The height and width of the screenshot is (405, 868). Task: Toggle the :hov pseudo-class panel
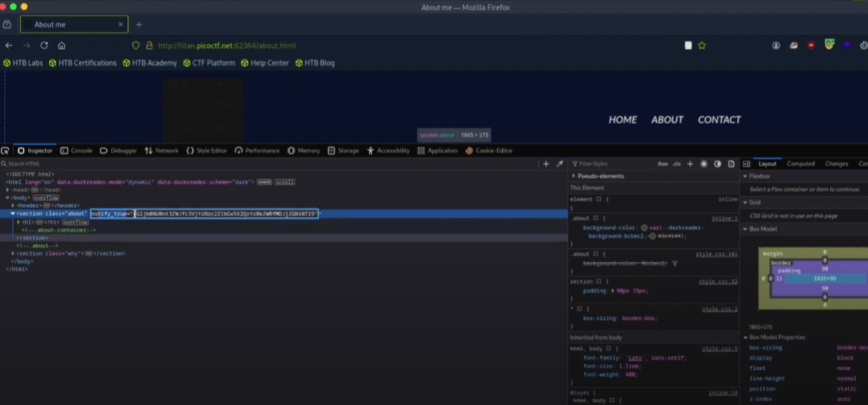point(663,164)
